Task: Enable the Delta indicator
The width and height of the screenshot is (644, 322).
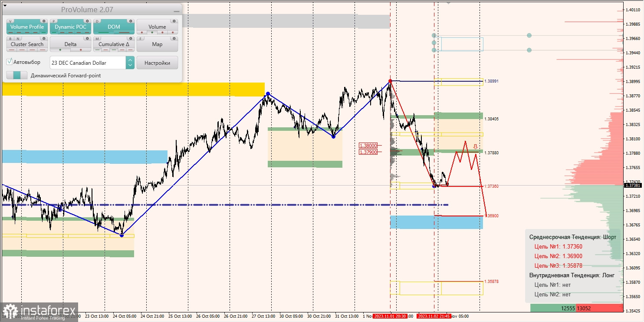Action: pos(70,44)
